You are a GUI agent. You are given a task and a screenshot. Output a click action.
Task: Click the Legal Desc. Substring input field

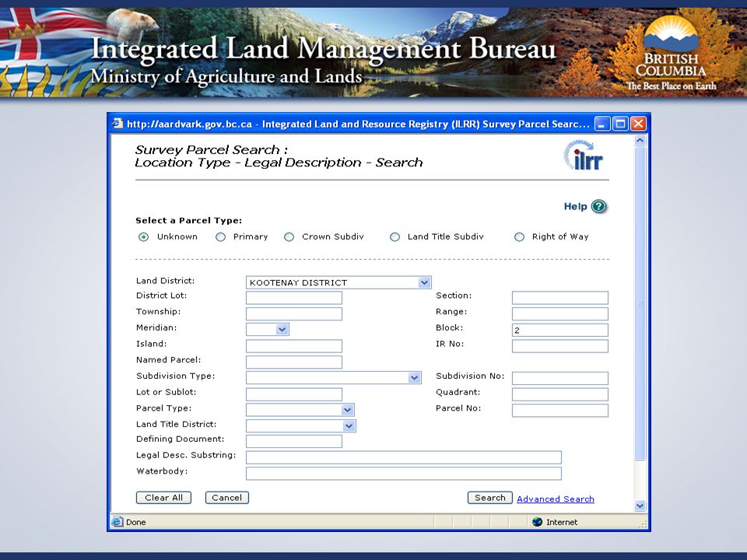[404, 457]
